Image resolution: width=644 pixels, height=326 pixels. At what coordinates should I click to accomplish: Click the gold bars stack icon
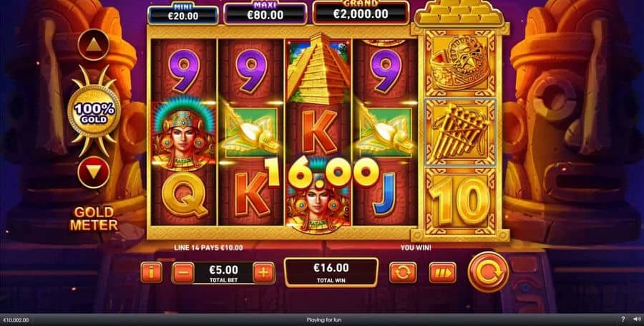click(460, 13)
